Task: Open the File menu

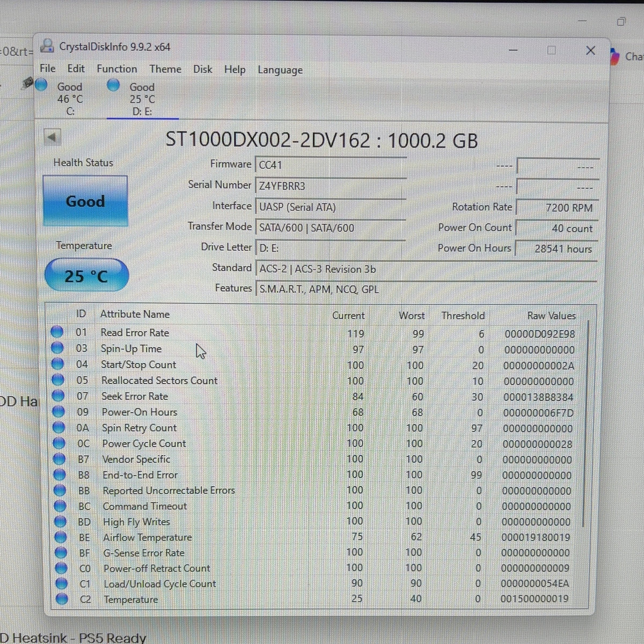Action: click(x=48, y=68)
